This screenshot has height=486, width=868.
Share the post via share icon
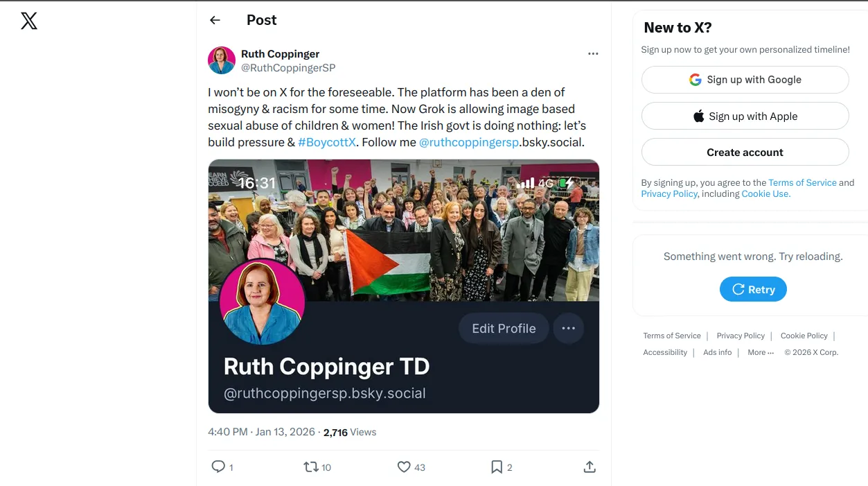[x=590, y=467]
